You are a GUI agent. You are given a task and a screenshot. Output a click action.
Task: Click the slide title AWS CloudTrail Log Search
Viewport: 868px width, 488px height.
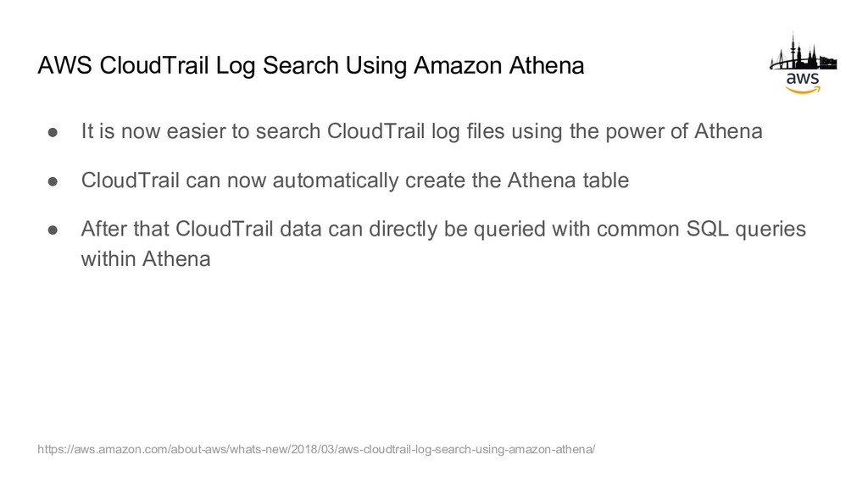(x=310, y=65)
